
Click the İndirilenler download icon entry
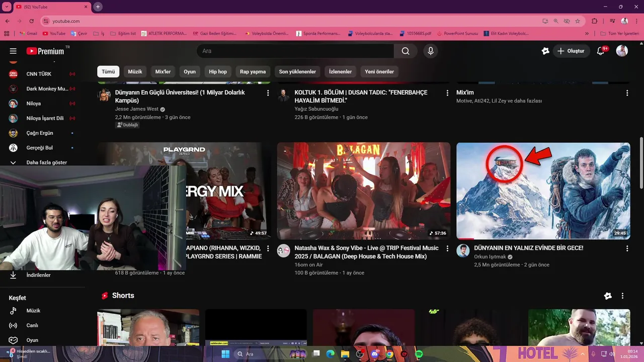tap(13, 275)
